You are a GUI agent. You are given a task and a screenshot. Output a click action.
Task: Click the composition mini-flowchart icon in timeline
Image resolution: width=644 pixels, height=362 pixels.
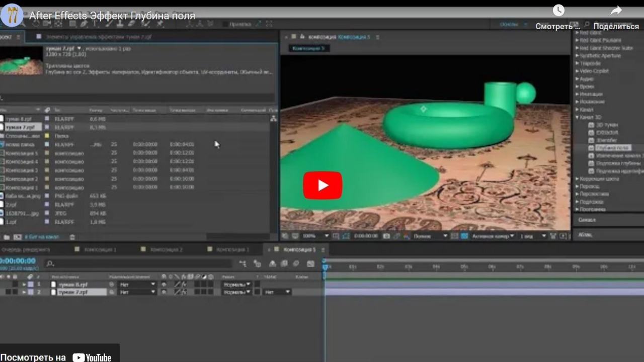(244, 263)
